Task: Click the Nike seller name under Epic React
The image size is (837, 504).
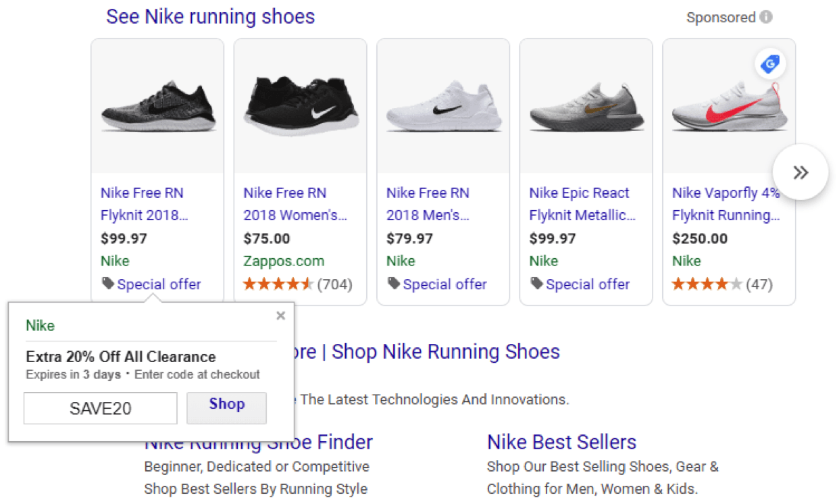Action: [x=544, y=261]
